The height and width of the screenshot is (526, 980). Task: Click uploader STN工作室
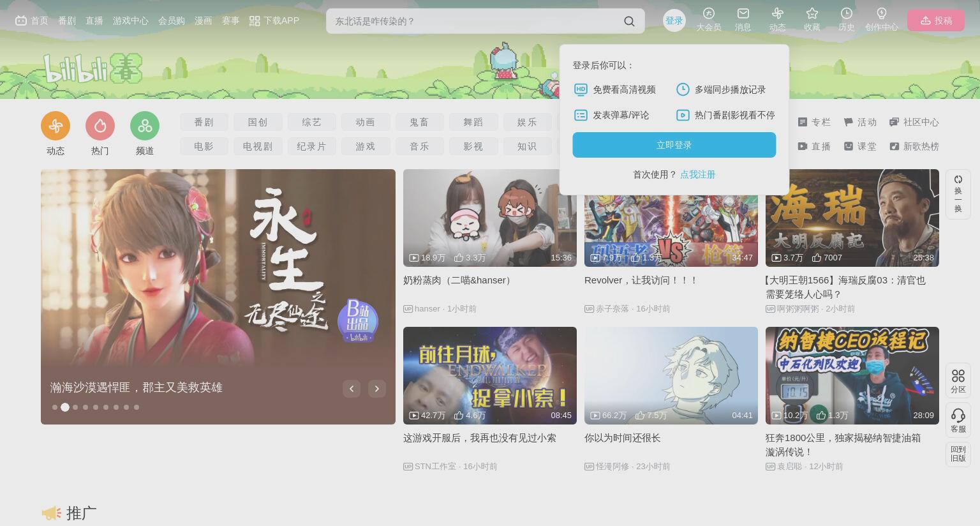[x=435, y=467]
